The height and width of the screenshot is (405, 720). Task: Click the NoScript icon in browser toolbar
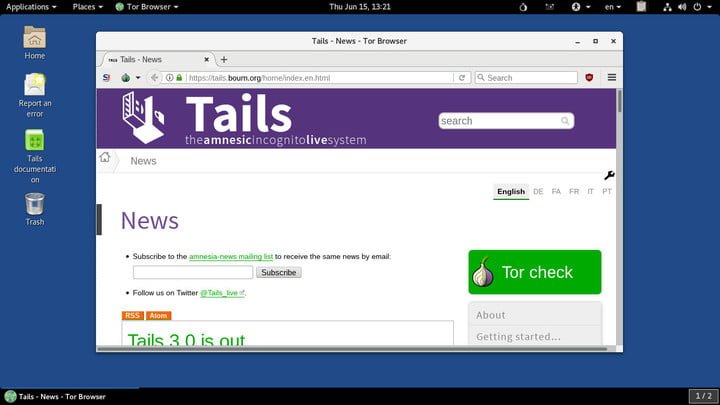point(107,77)
